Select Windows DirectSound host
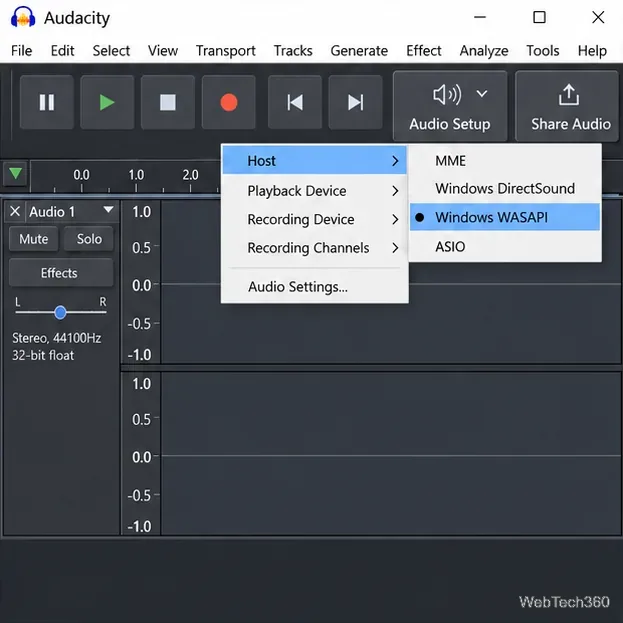623x623 pixels. coord(505,188)
